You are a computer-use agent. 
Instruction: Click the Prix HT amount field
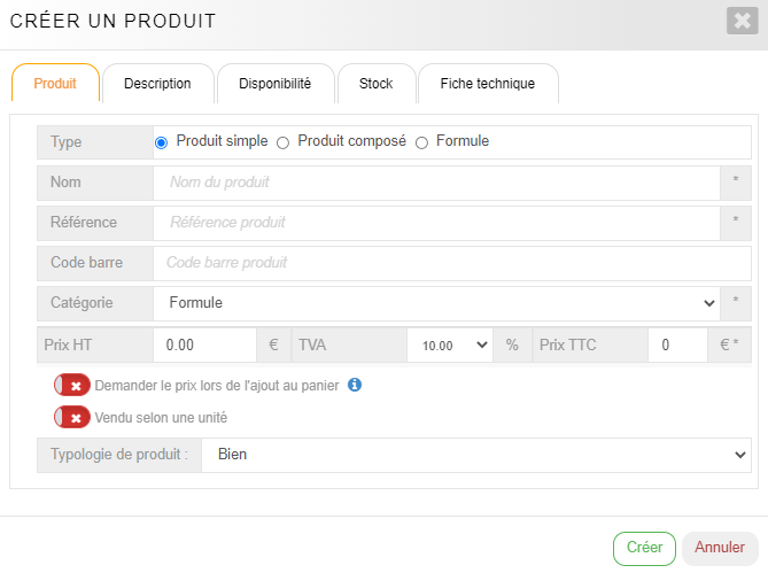pyautogui.click(x=205, y=345)
